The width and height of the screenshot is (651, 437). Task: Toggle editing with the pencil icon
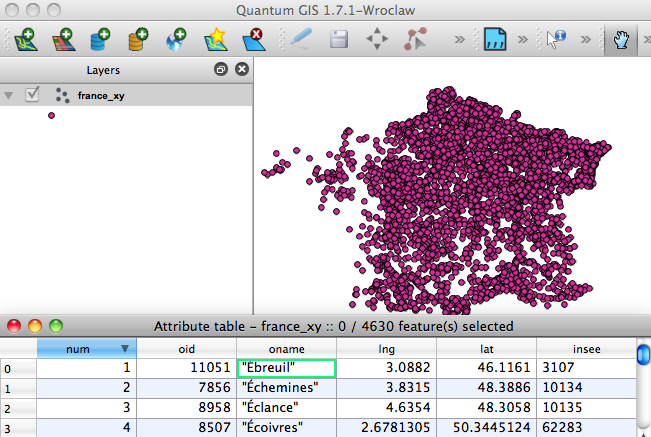coord(301,39)
